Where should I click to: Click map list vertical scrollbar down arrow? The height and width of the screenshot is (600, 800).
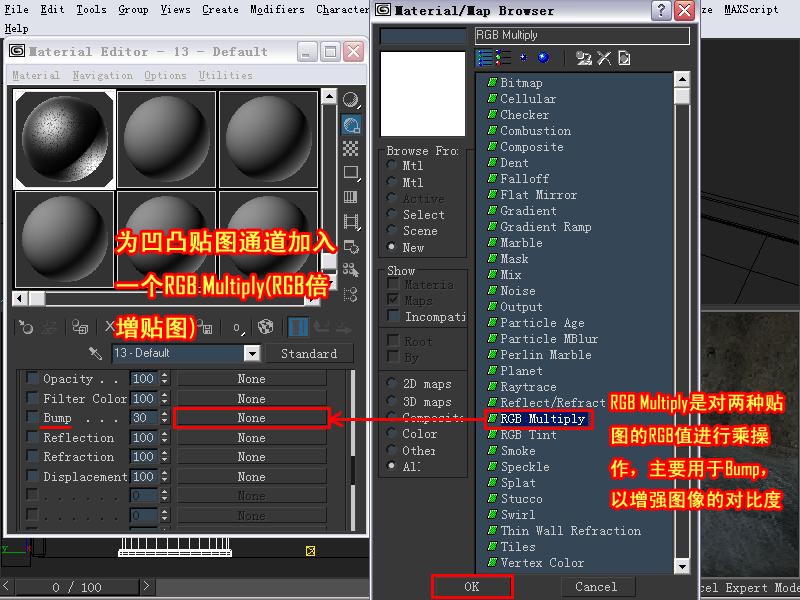(682, 565)
